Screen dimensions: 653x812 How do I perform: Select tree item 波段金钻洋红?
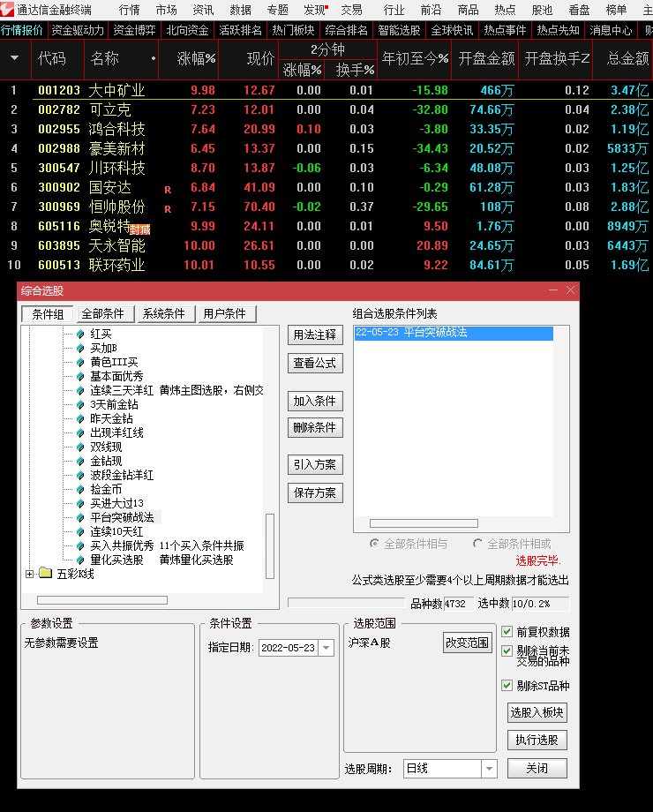122,475
